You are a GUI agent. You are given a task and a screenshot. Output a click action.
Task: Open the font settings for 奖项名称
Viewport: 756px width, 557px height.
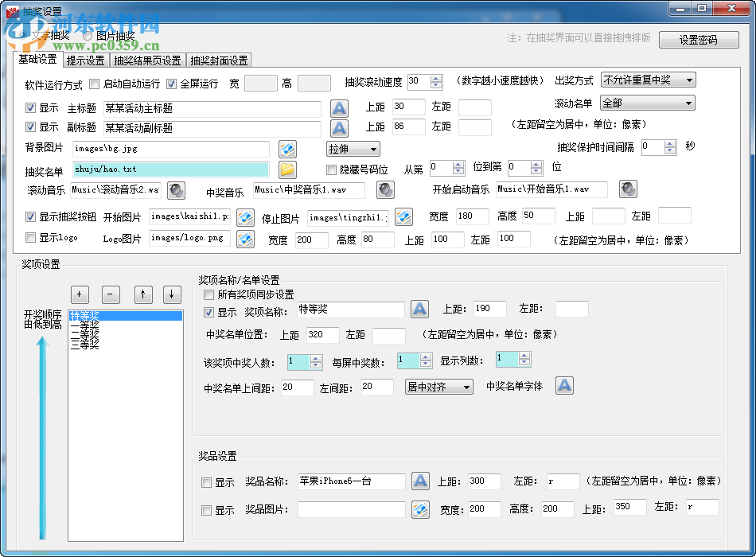click(419, 310)
